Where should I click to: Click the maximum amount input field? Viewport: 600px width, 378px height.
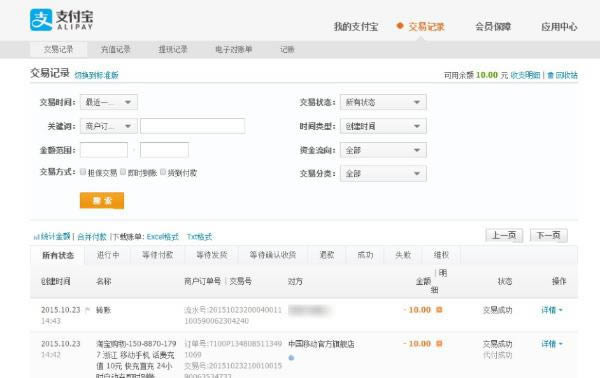coord(164,150)
